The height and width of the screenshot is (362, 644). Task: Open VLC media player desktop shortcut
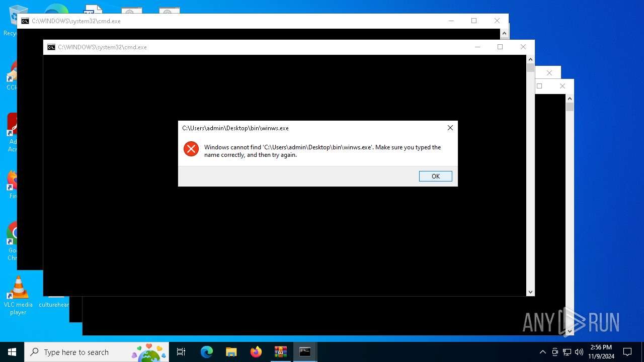tap(18, 296)
